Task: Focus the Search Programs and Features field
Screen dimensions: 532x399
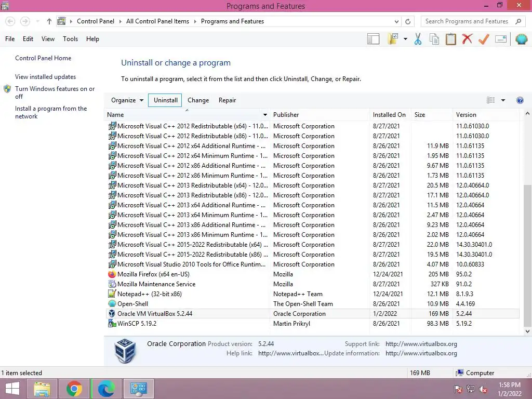Action: point(468,21)
